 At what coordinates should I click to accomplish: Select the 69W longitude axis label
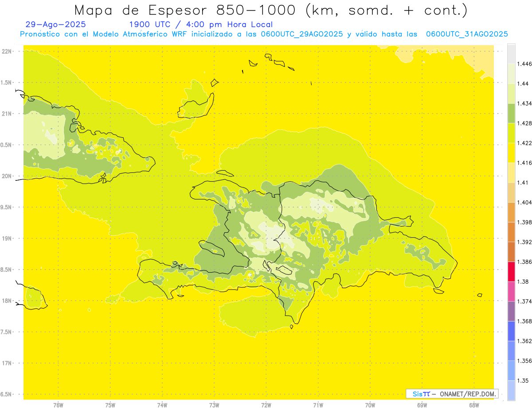point(422,405)
